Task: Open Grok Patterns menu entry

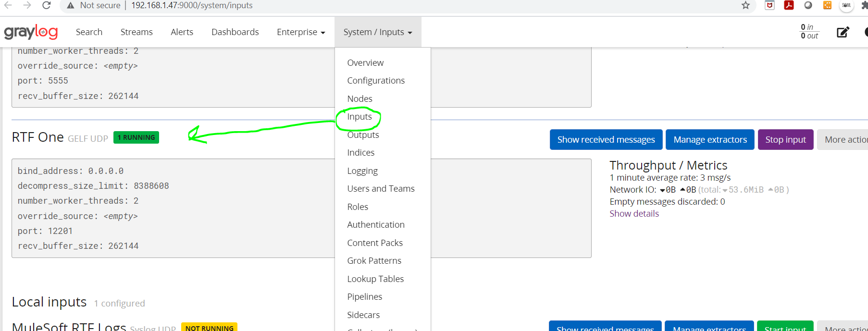Action: pyautogui.click(x=374, y=261)
